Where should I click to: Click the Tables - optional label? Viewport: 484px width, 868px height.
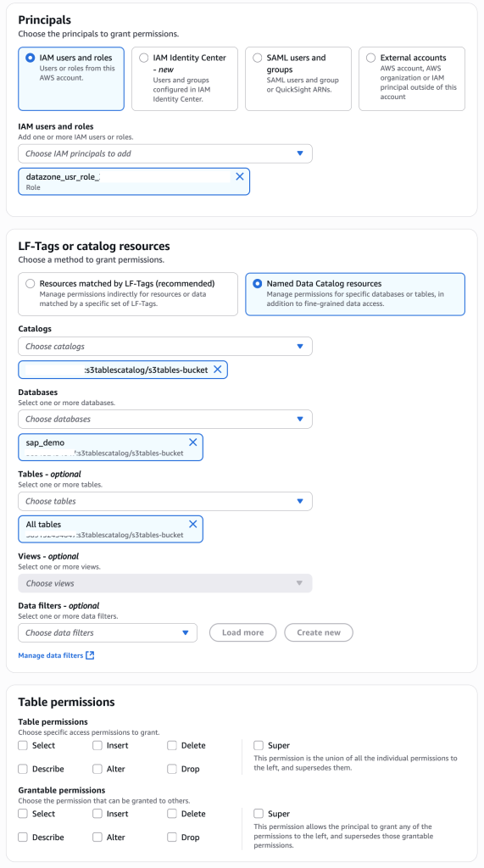pos(50,474)
